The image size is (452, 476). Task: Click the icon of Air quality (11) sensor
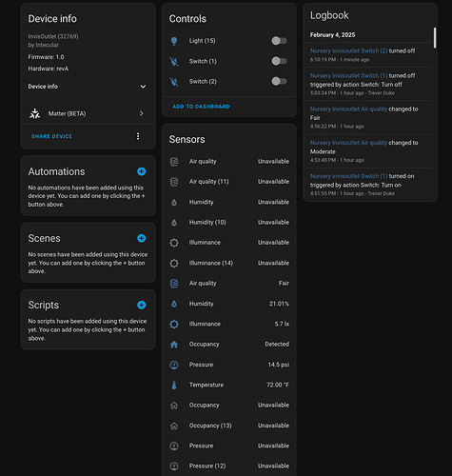pos(174,182)
